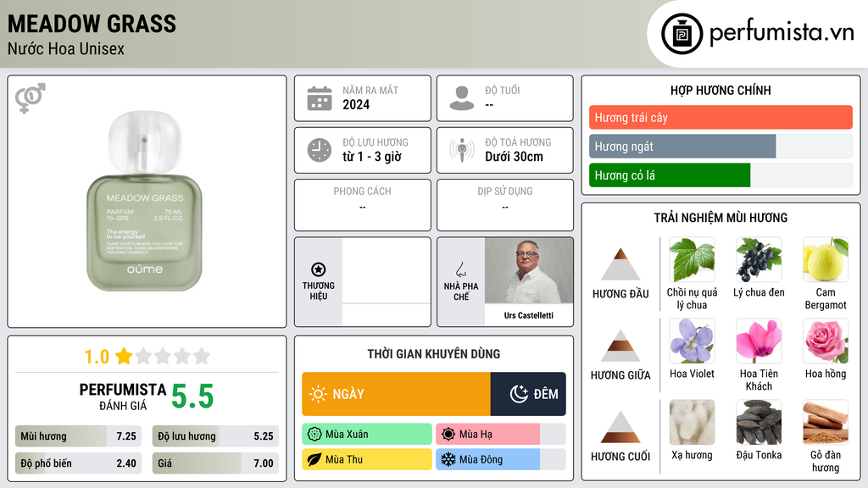Viewport: 868px width, 488px height.
Task: Click the Trải nghiệm mùi hương heading
Action: [721, 218]
